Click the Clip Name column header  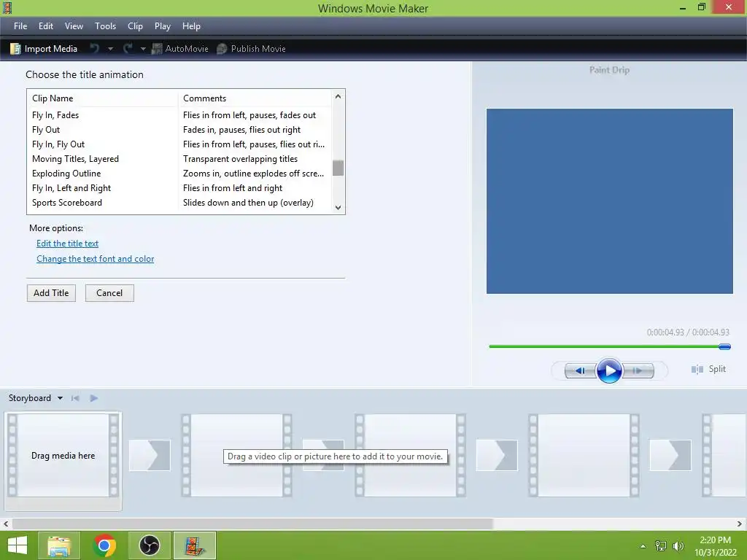coord(102,98)
